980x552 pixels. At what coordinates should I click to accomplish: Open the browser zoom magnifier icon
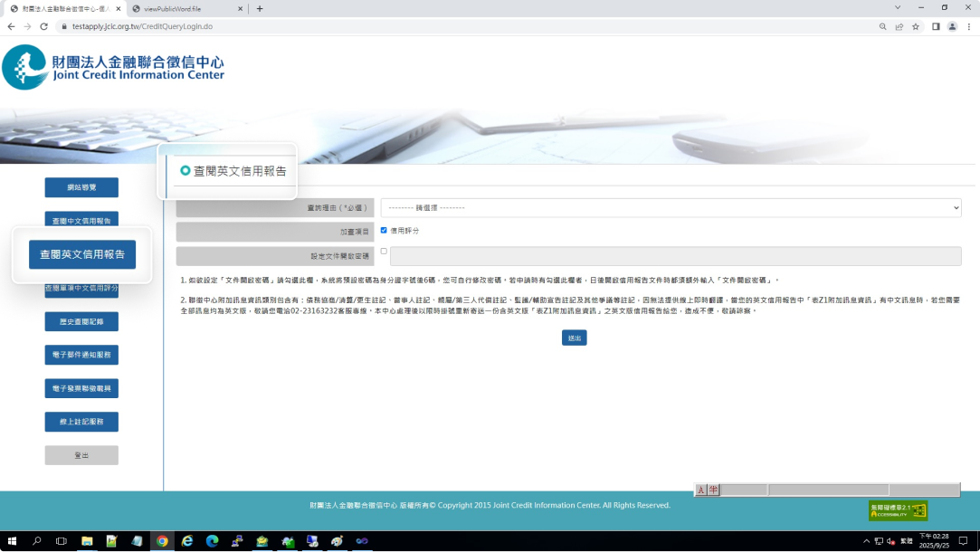(x=882, y=27)
